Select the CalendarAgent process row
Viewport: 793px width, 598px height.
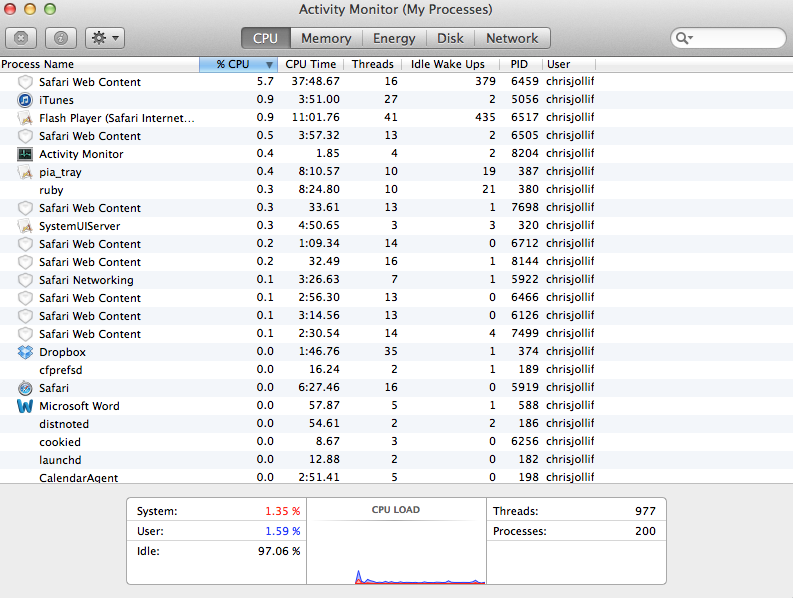pyautogui.click(x=396, y=477)
